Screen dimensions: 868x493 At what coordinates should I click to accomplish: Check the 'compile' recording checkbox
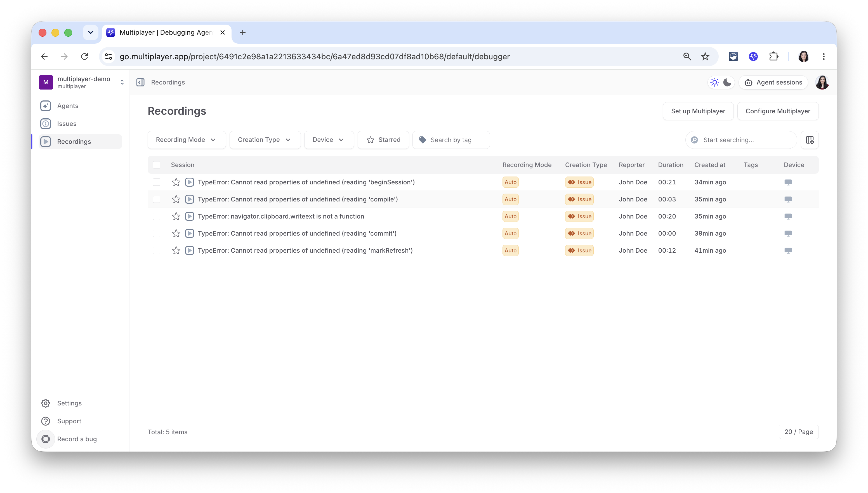[156, 199]
